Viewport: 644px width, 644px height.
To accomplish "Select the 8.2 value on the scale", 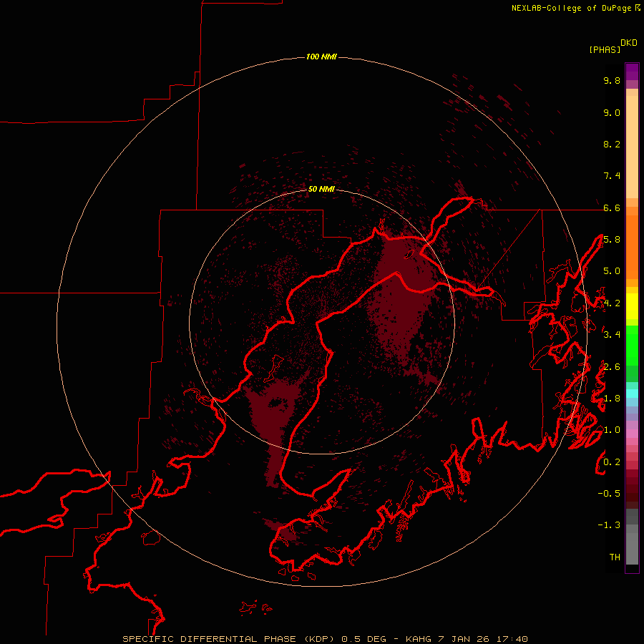I will click(612, 144).
